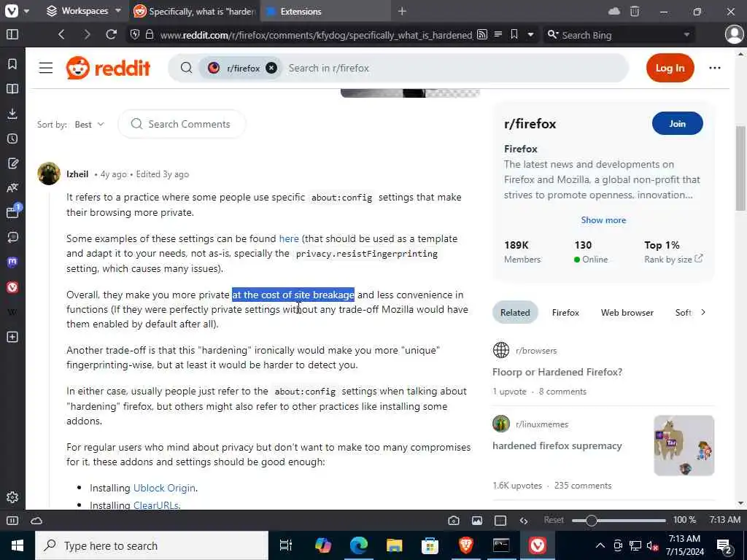Expand the Sort by Best dropdown
The height and width of the screenshot is (560, 747).
[x=89, y=124]
